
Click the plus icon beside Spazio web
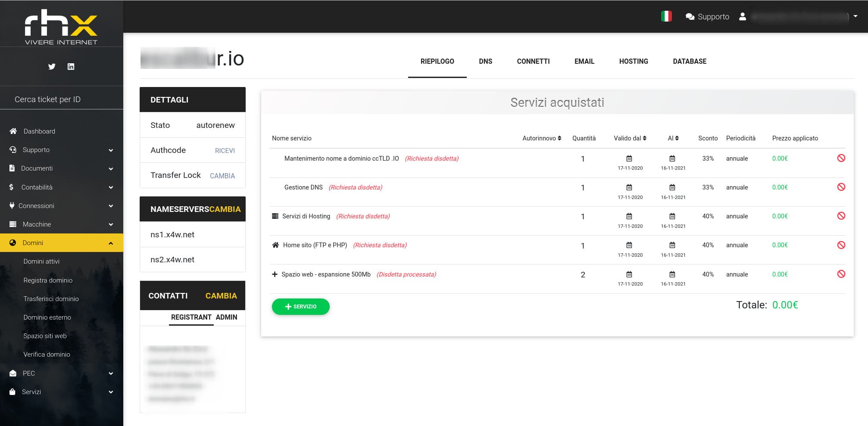(x=275, y=274)
